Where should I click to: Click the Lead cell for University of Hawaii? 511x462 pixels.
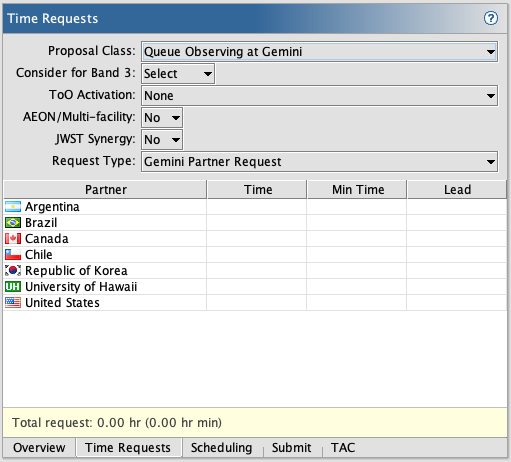pos(457,287)
